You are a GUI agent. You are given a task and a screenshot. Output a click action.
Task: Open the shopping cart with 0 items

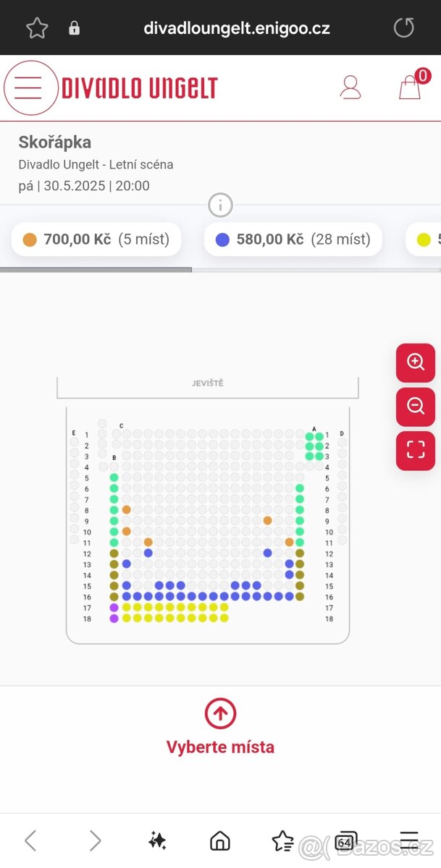coord(410,87)
